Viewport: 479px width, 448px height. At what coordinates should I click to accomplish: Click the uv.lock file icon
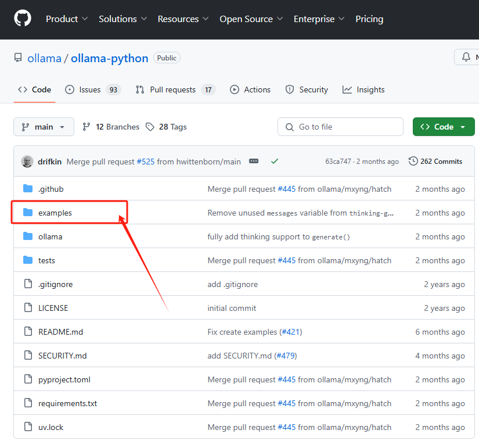(28, 427)
